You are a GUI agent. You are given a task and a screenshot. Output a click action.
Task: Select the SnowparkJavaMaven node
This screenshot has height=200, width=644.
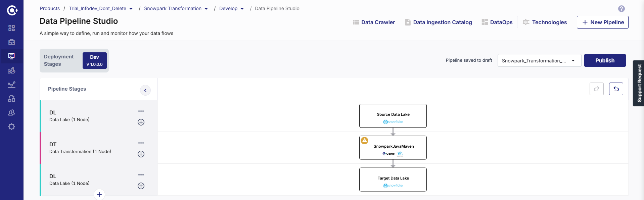(x=393, y=148)
